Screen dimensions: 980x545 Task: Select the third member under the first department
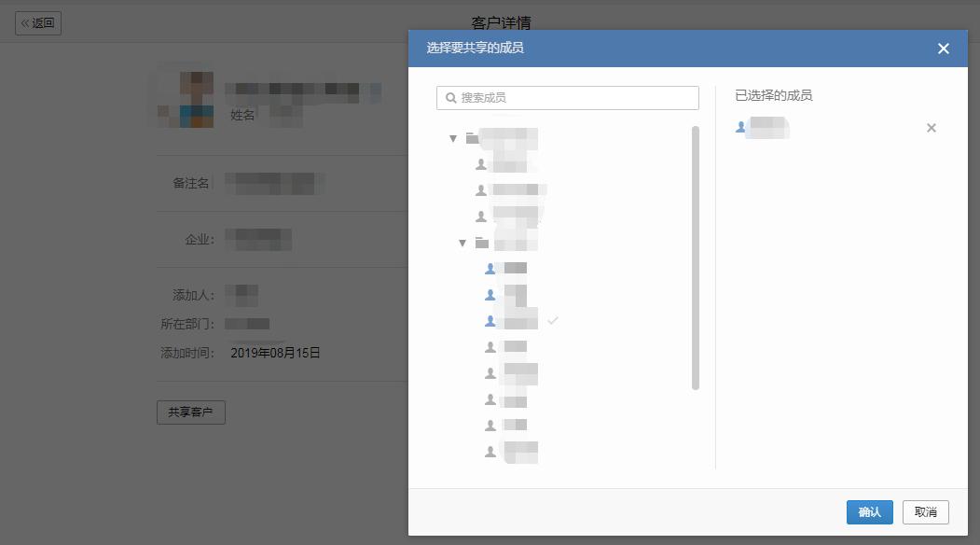[x=513, y=215]
